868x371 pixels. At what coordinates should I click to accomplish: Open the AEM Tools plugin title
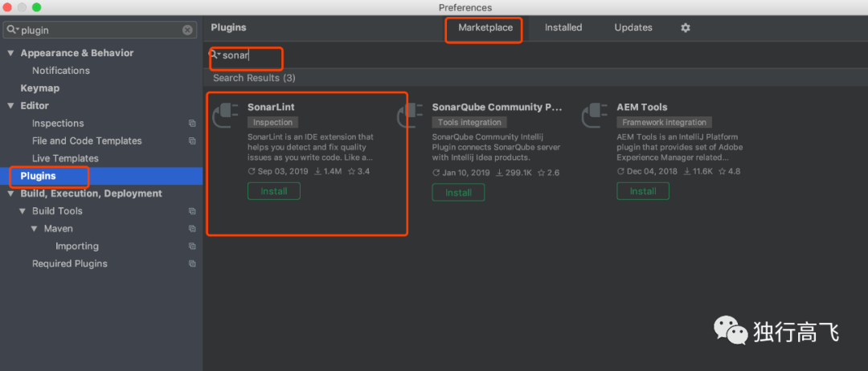(642, 108)
